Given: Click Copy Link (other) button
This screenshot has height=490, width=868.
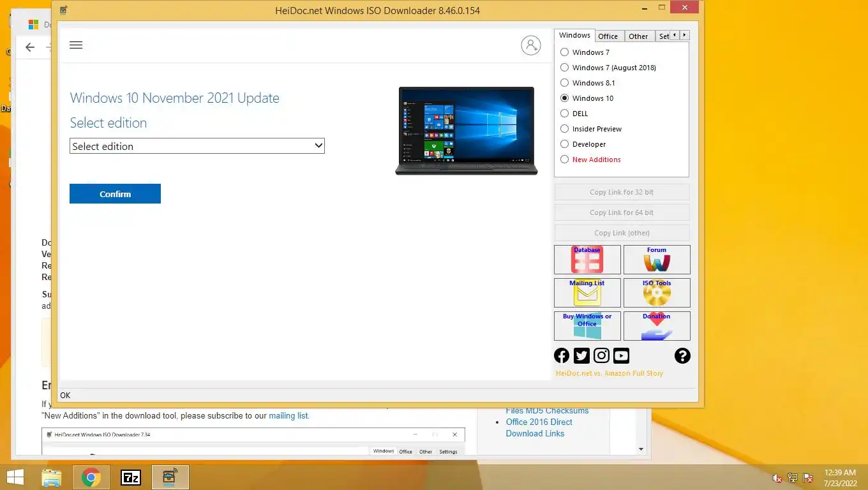Looking at the screenshot, I should coord(622,233).
